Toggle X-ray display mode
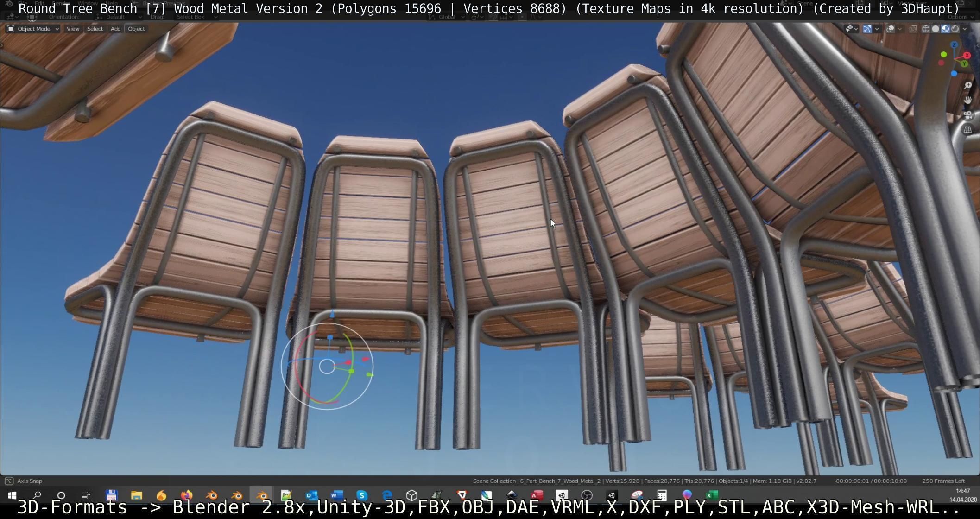This screenshot has width=980, height=519. [913, 29]
